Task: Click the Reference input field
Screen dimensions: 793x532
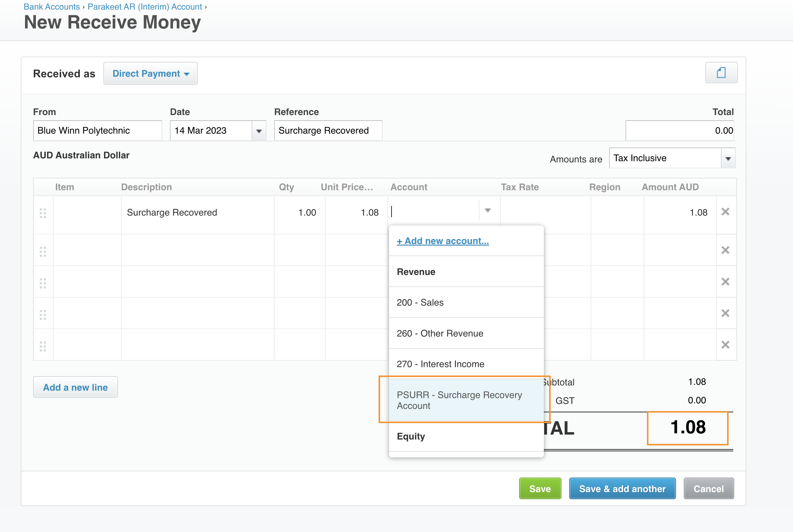Action: pos(327,131)
